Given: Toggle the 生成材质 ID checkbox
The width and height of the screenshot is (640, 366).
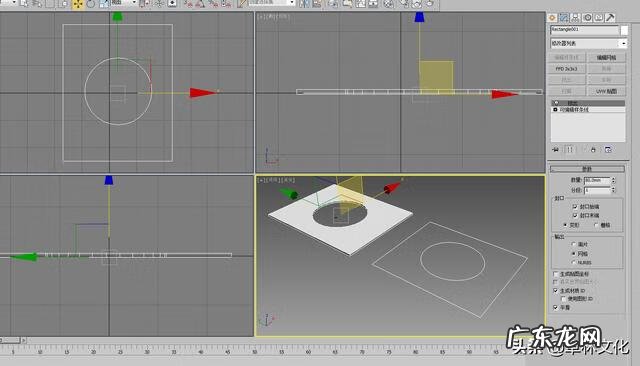Looking at the screenshot, I should coord(556,291).
